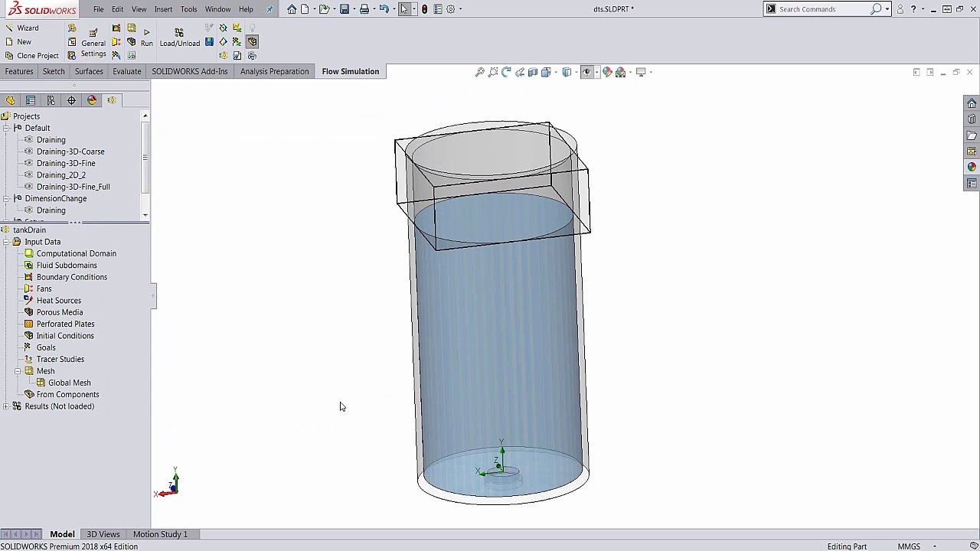Image resolution: width=980 pixels, height=551 pixels.
Task: Click the Home icon in the top toolbar
Action: tap(292, 9)
